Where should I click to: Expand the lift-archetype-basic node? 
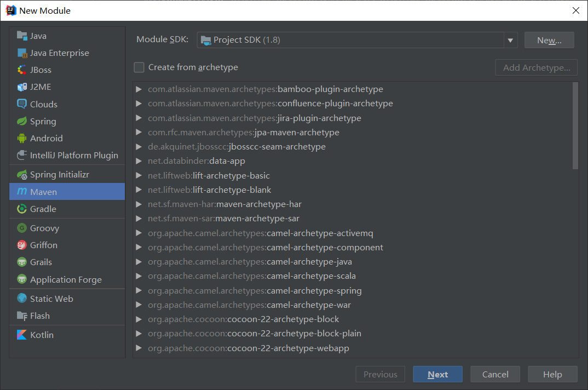click(139, 176)
